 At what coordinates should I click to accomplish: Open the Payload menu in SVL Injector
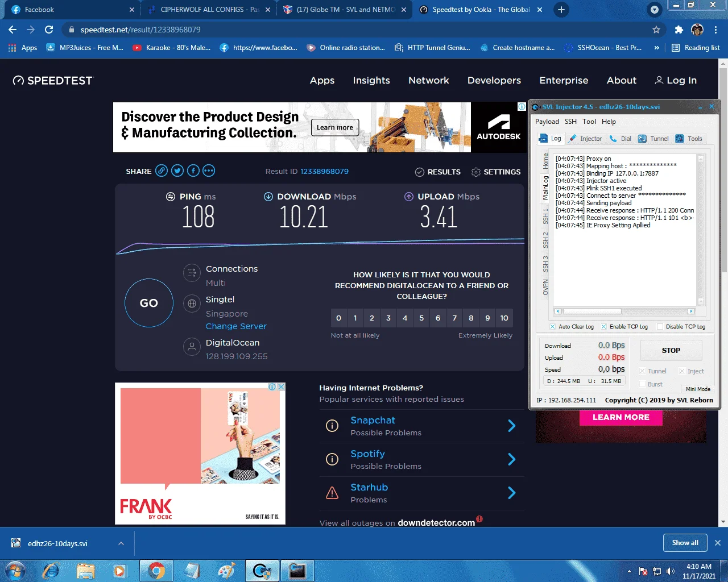(547, 122)
